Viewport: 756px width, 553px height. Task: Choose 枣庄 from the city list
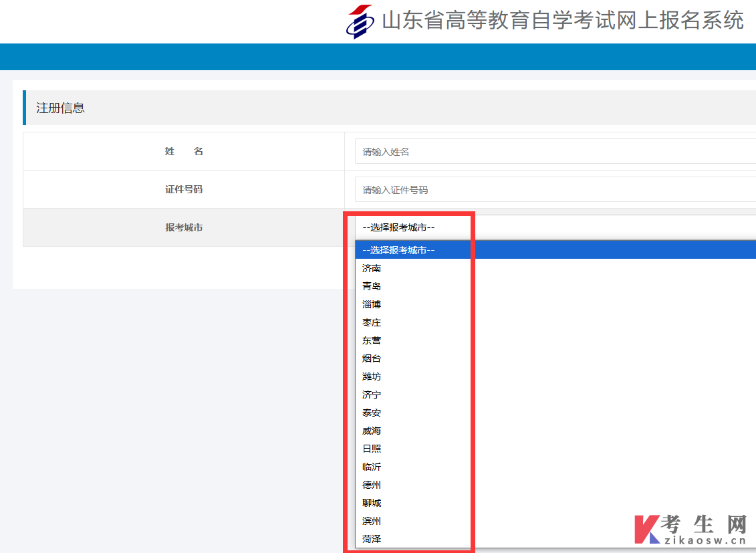tap(555, 322)
